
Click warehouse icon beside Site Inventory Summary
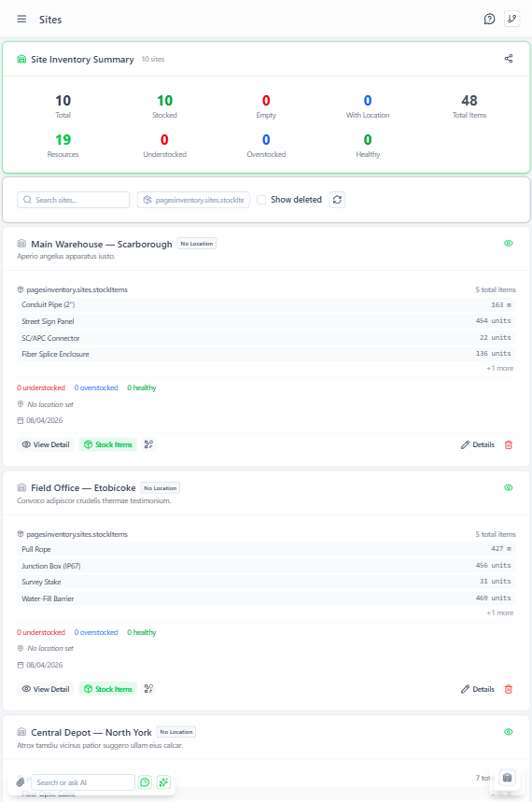[x=21, y=60]
